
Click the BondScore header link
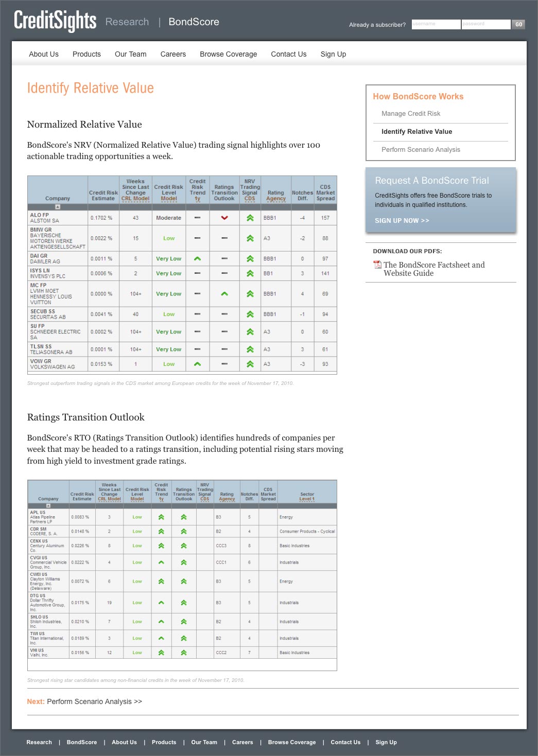(x=194, y=22)
